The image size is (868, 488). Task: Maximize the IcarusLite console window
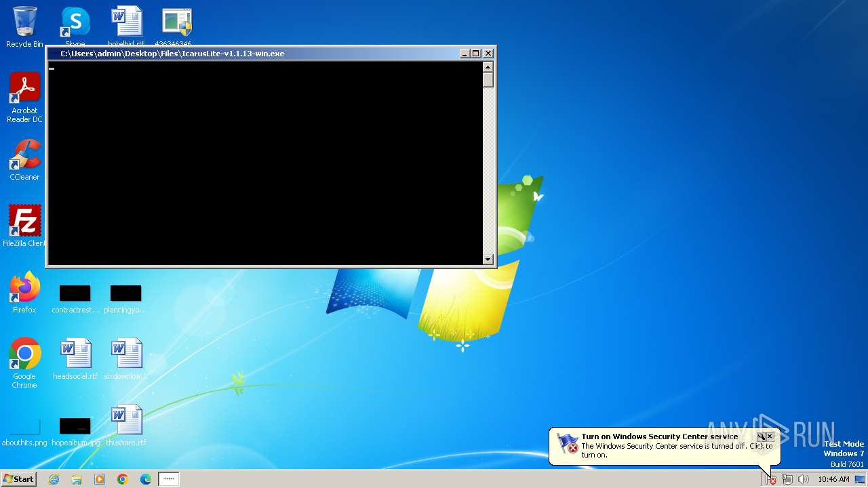[x=476, y=54]
